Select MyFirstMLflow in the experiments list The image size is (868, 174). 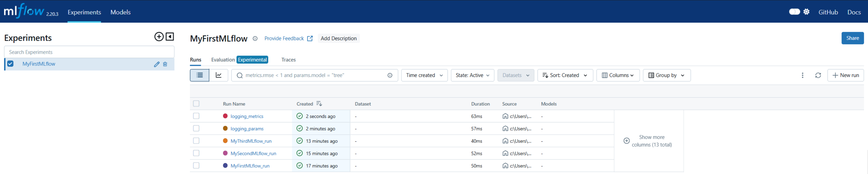[x=39, y=64]
